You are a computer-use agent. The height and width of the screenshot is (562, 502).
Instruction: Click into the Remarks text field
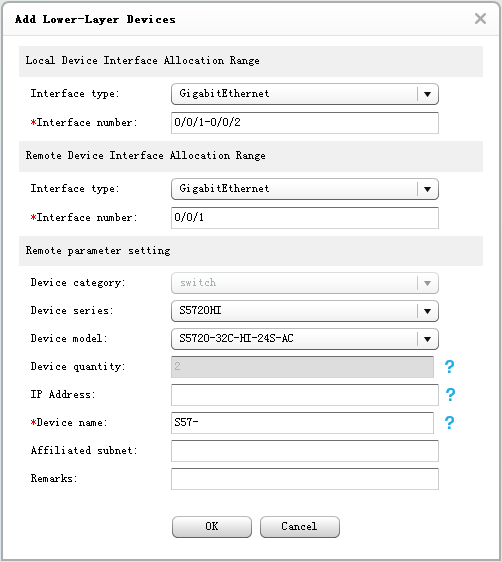[305, 479]
